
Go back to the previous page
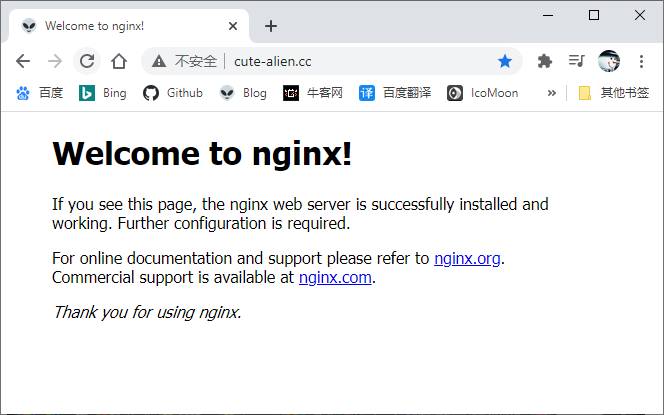[x=23, y=61]
